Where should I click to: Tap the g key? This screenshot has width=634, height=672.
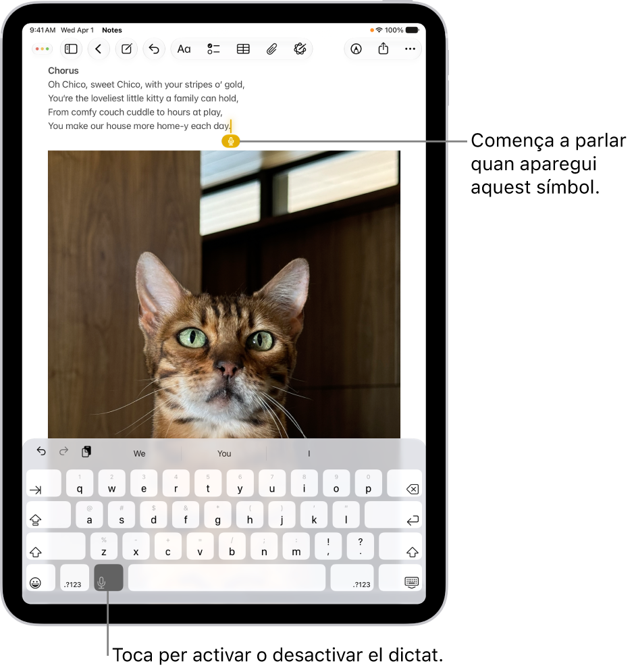(217, 515)
